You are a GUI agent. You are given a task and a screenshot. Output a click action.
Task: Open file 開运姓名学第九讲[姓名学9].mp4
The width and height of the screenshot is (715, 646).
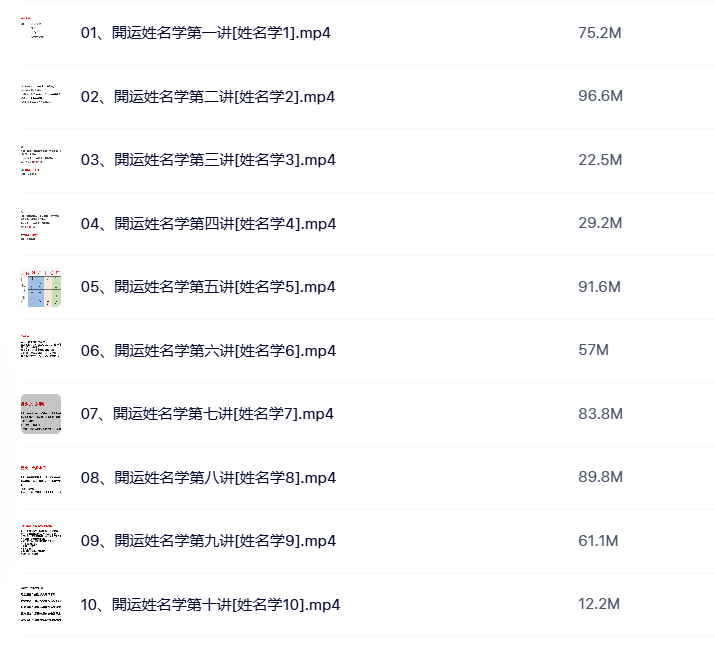[x=208, y=541]
